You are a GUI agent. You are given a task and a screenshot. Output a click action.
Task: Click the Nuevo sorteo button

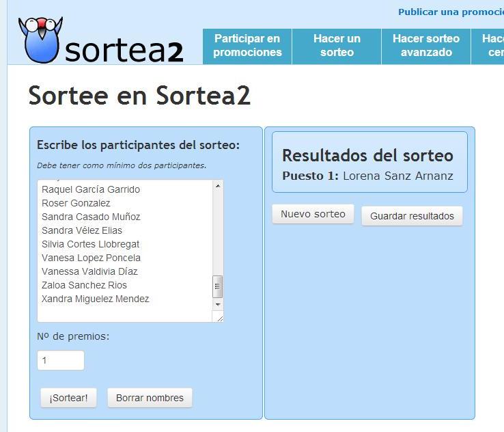pyautogui.click(x=313, y=214)
